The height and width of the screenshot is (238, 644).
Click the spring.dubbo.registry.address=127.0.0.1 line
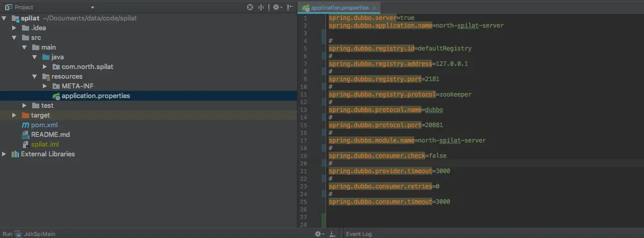[398, 64]
